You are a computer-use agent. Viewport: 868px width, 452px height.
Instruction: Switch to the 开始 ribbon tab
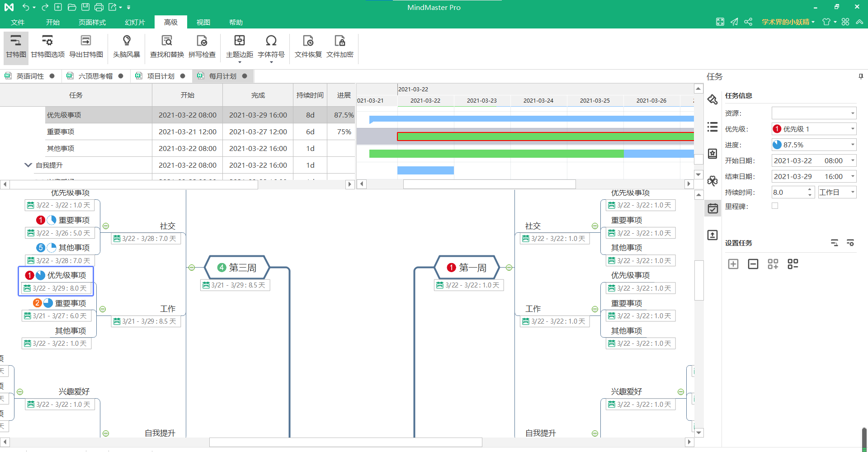53,22
